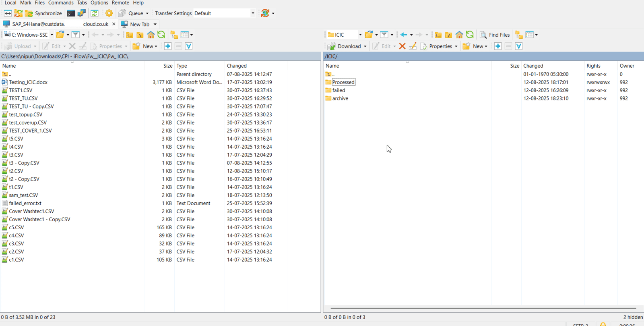Toggle the local directory tree view

(174, 35)
